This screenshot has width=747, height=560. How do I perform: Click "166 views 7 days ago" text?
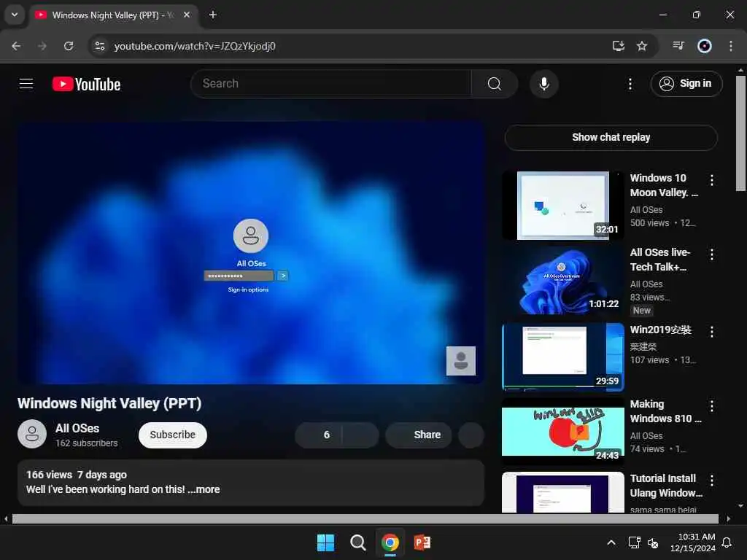[x=77, y=475]
